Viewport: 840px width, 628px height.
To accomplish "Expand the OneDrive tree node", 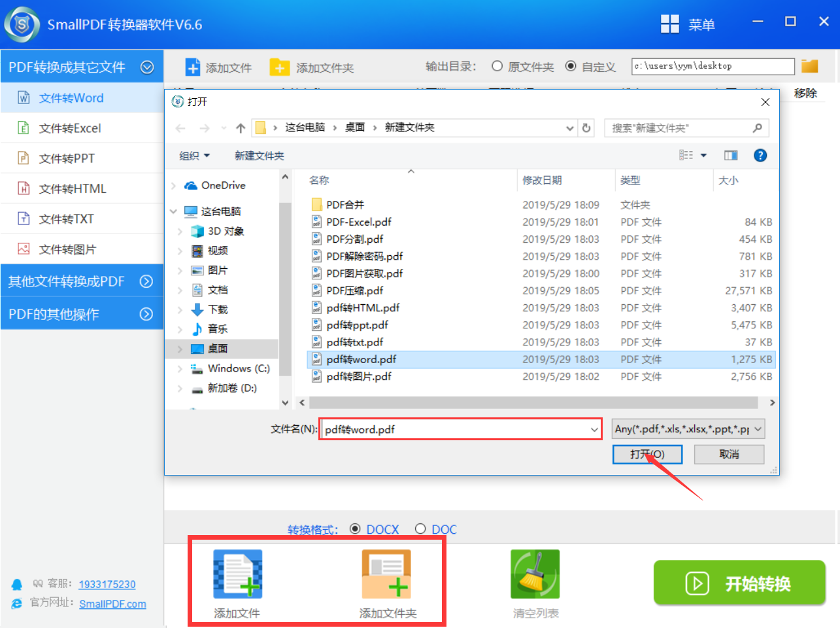I will [173, 186].
